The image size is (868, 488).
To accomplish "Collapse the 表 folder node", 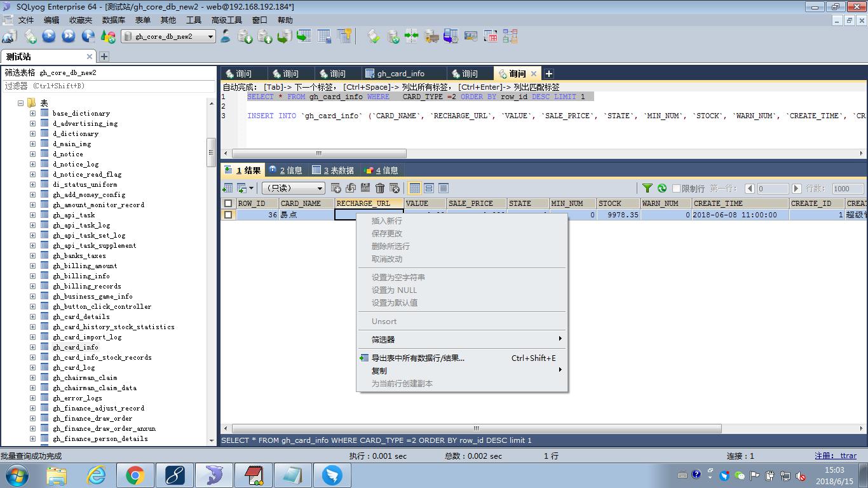I will (x=20, y=103).
